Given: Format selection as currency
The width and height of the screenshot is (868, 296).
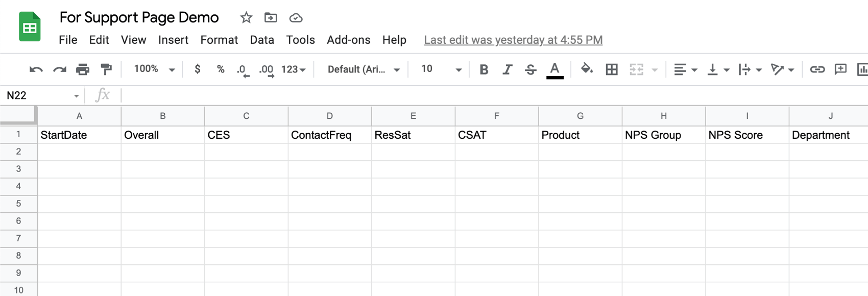Looking at the screenshot, I should [198, 69].
